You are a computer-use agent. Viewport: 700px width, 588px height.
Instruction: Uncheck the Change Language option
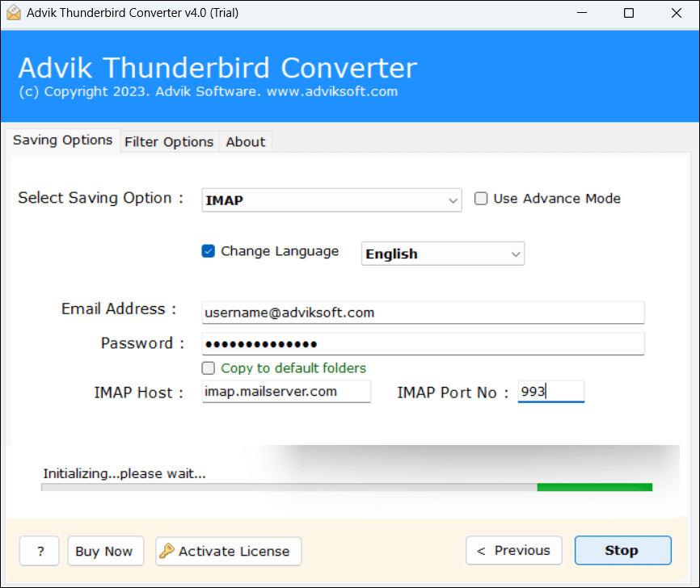pos(209,251)
